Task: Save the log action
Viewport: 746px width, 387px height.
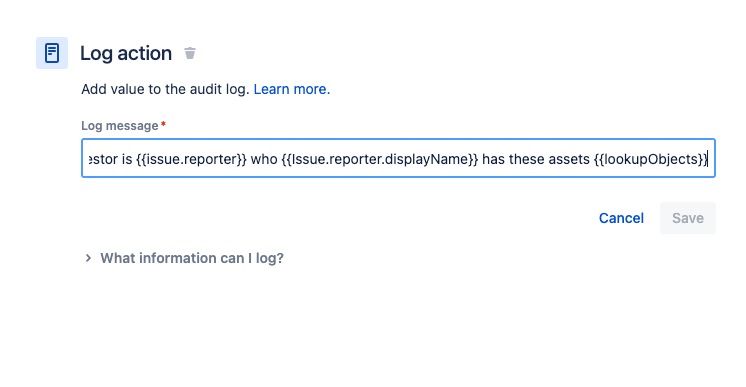Action: (687, 218)
